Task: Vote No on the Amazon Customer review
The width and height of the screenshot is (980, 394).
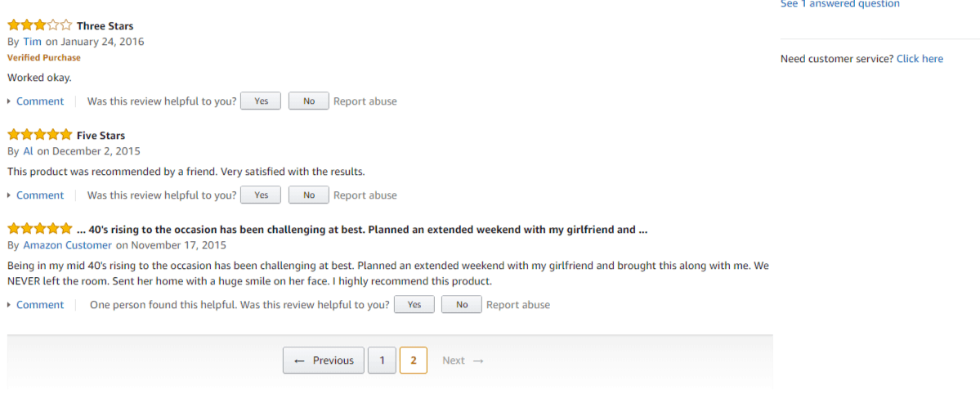Action: click(462, 304)
